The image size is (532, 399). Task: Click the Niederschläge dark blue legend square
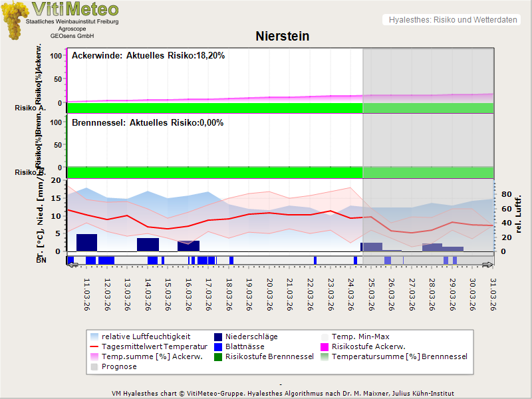[219, 336]
